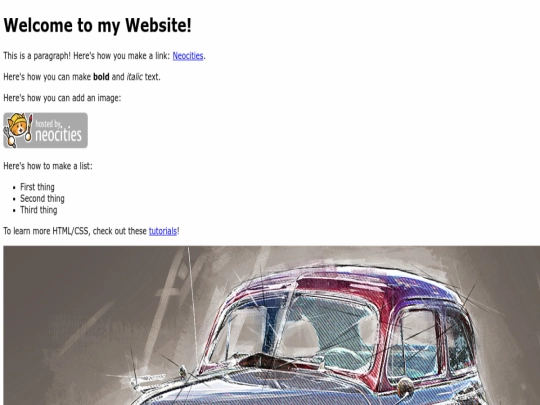Click the neocities wordmark on the badge

[x=58, y=135]
